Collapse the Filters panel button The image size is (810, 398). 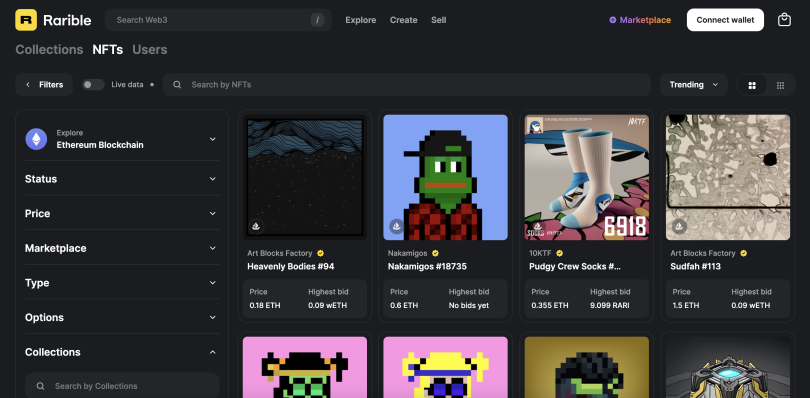tap(44, 85)
